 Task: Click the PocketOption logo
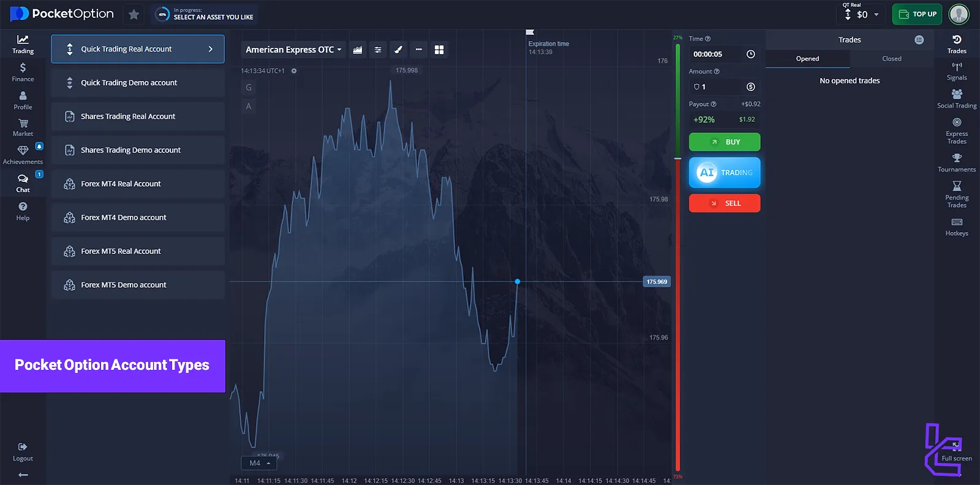coord(62,13)
